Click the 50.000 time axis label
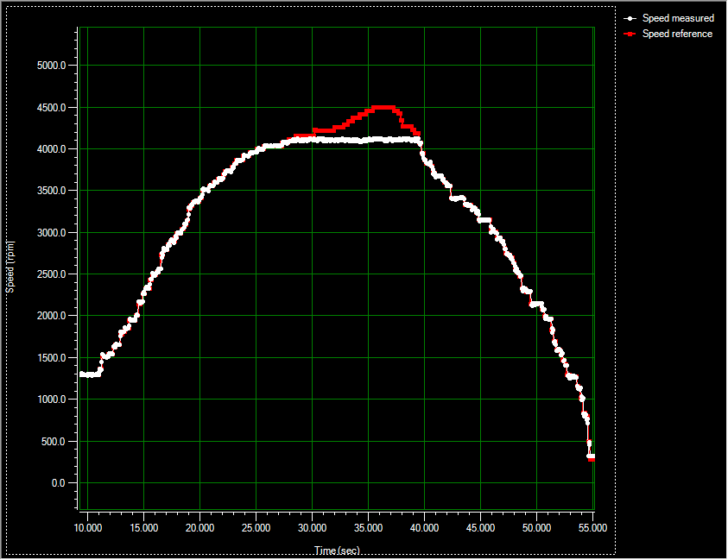 point(536,528)
